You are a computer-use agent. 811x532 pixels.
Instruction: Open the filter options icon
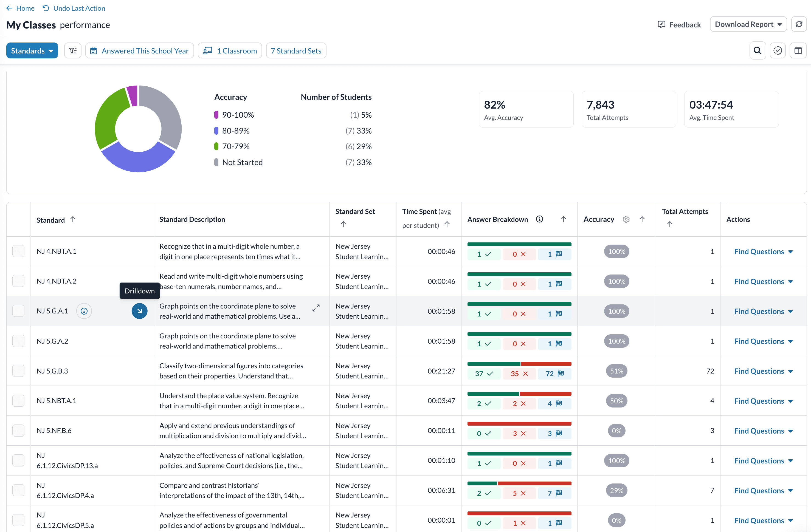click(x=73, y=51)
